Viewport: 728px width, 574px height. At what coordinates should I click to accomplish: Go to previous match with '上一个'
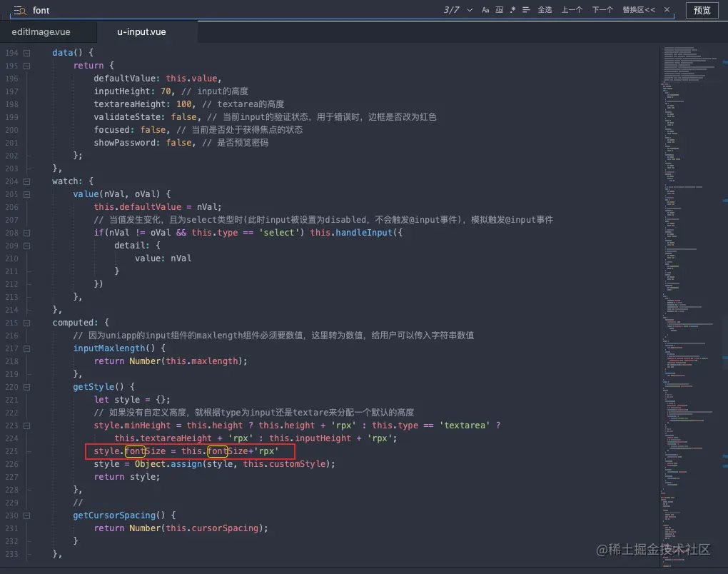point(572,10)
